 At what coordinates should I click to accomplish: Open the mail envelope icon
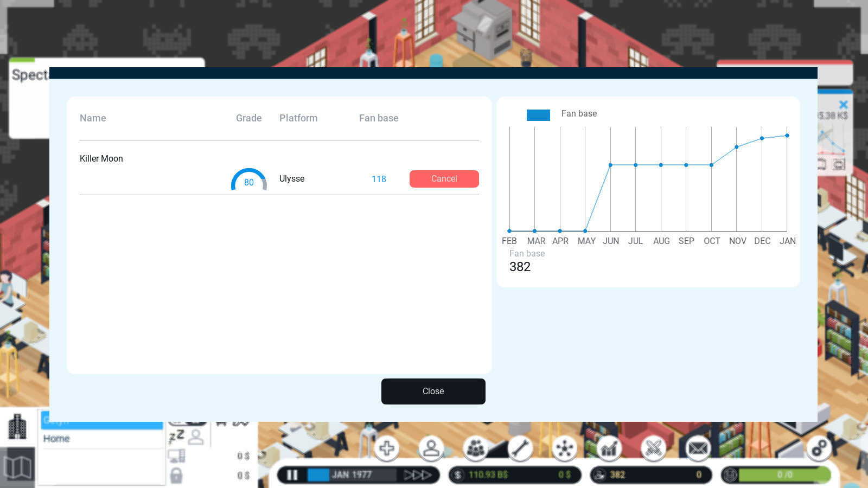pos(698,448)
